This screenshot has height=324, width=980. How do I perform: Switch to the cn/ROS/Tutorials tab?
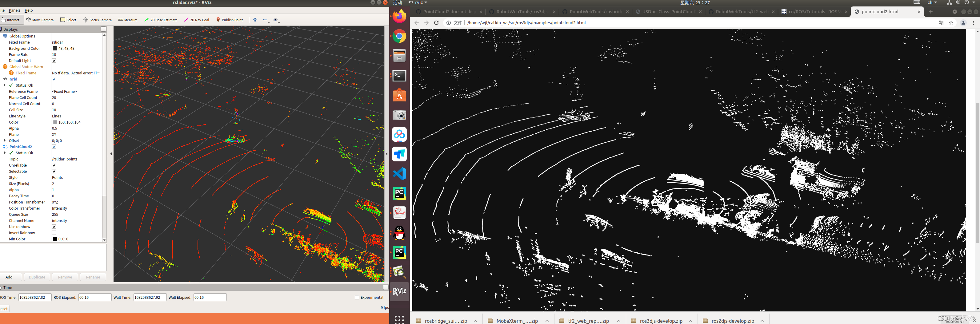click(814, 12)
